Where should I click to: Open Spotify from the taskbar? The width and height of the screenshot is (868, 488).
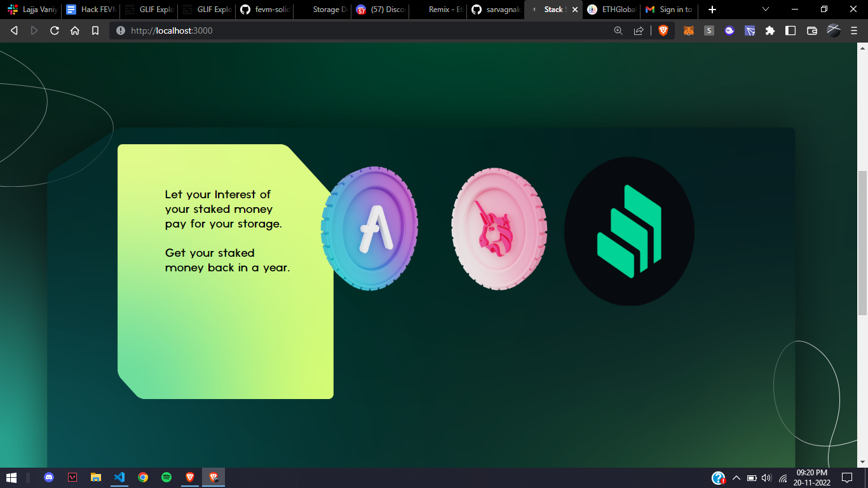(166, 477)
